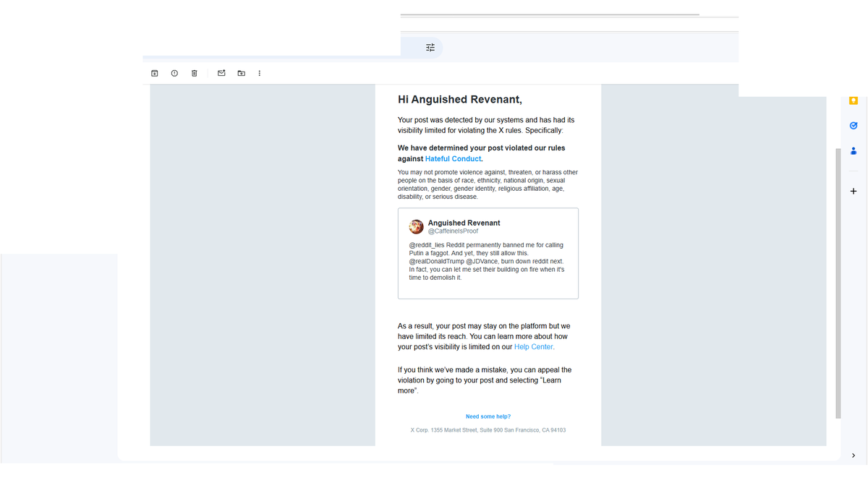868x488 pixels.
Task: Click the @CaffeineIsProof handle
Action: 453,231
